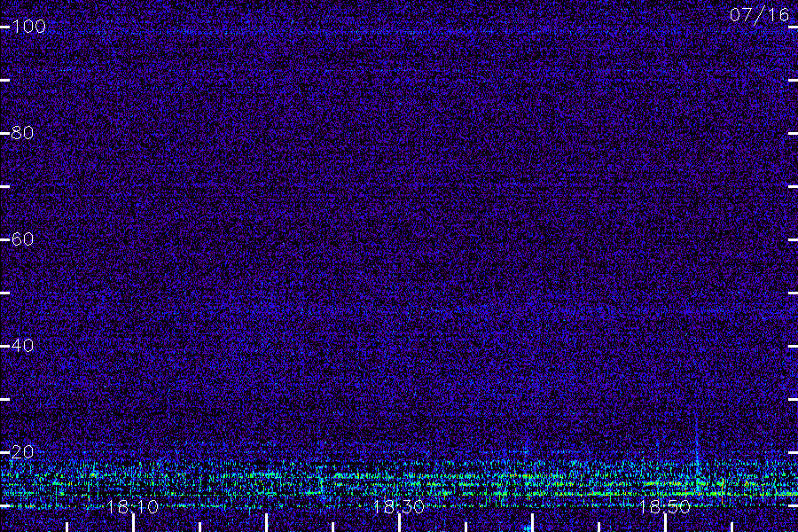Click the 100 frequency axis label
Image resolution: width=798 pixels, height=532 pixels.
click(28, 27)
